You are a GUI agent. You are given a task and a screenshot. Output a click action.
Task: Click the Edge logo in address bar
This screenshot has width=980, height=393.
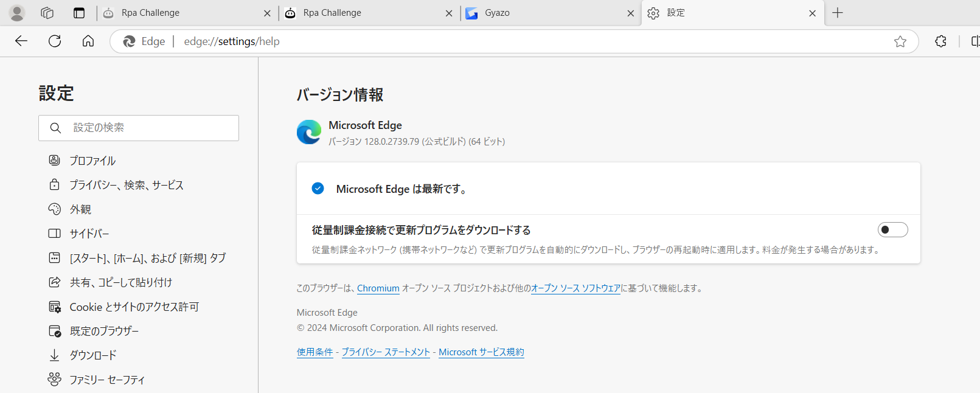129,41
